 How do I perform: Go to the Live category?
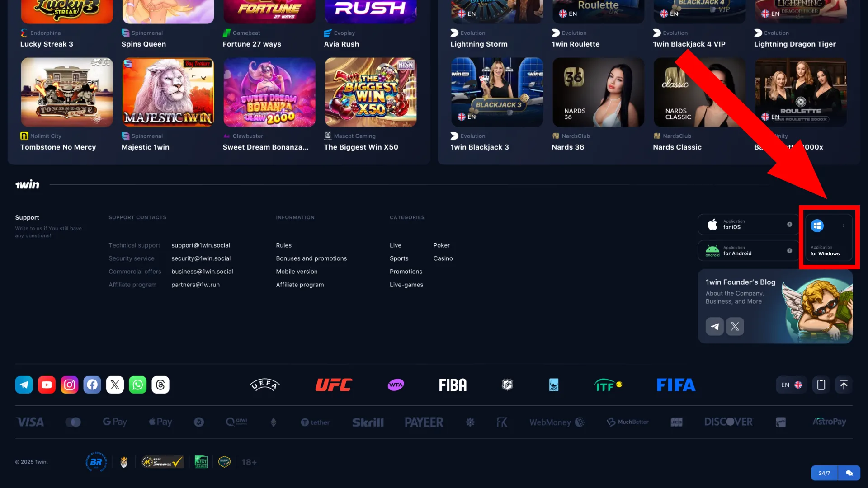pos(396,245)
